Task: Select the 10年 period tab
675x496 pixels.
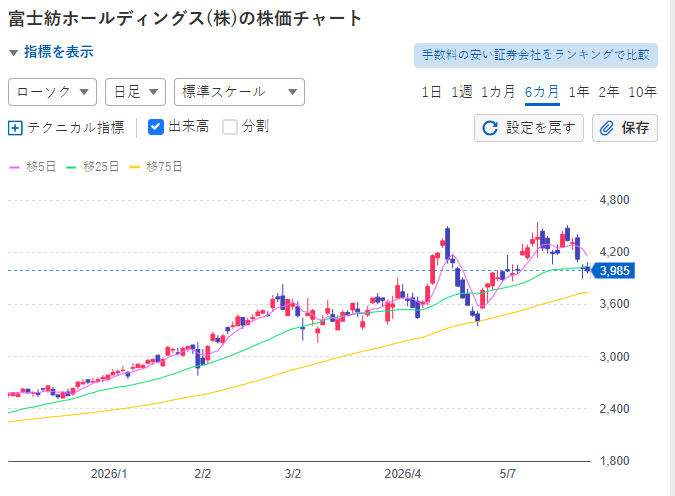Action: coord(642,92)
